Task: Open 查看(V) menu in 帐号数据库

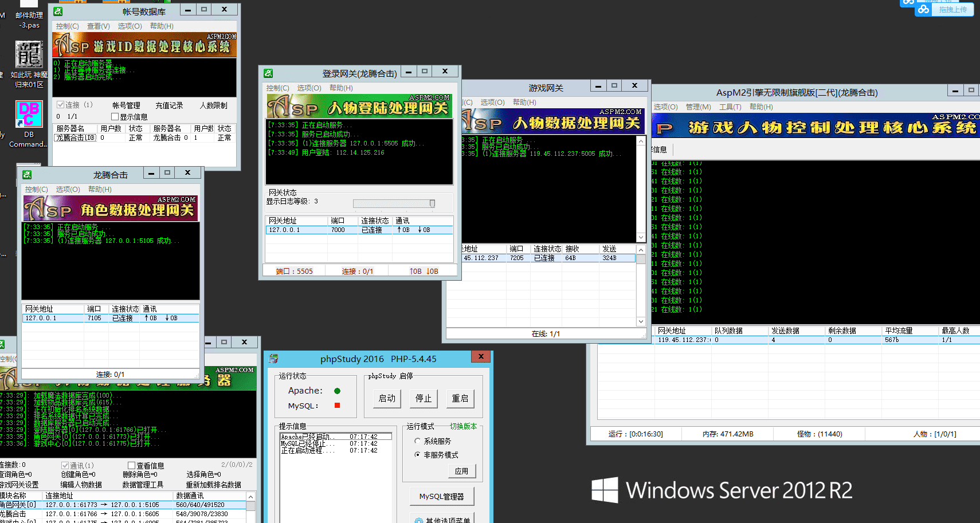Action: click(x=98, y=26)
